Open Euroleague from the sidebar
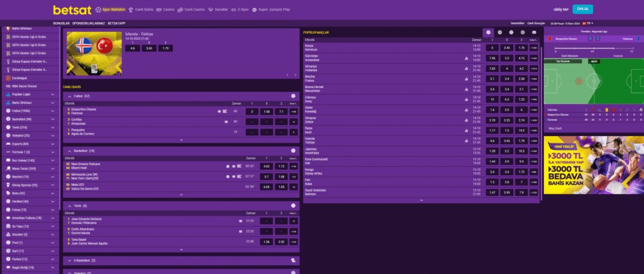This screenshot has width=644, height=274. [30, 77]
